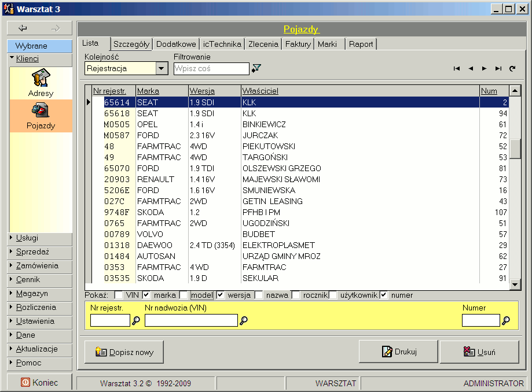
Task: Focus the Nr rejestr. search field
Action: 110,320
